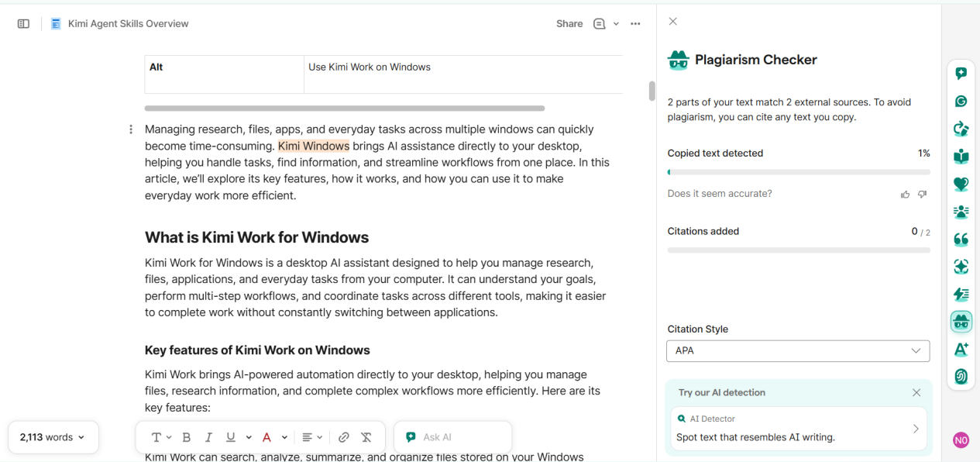The image size is (980, 462).
Task: Open the A+ grader icon
Action: [x=961, y=350]
